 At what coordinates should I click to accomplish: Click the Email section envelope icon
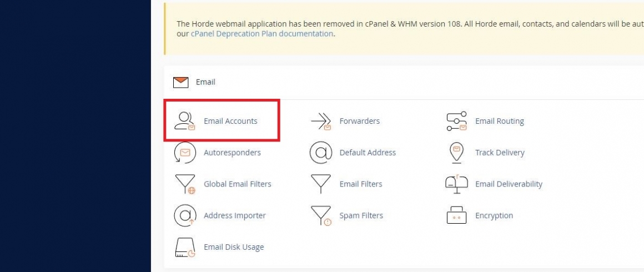[x=181, y=82]
